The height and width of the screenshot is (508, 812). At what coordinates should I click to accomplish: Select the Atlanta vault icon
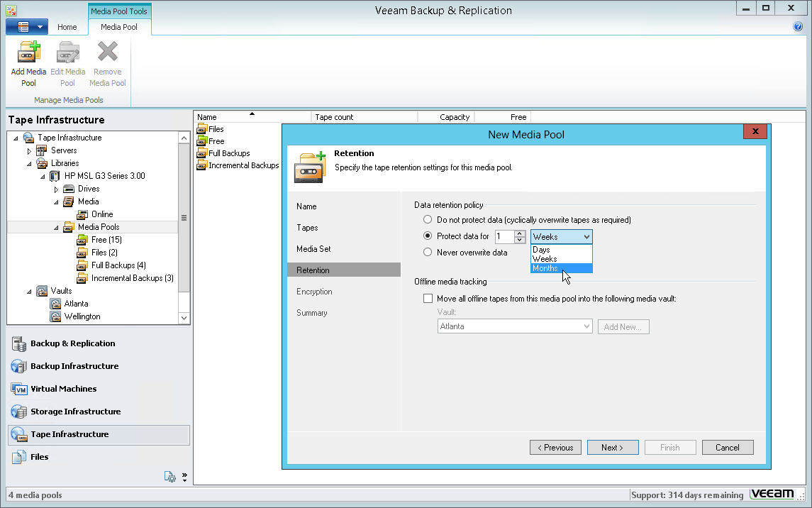point(55,304)
